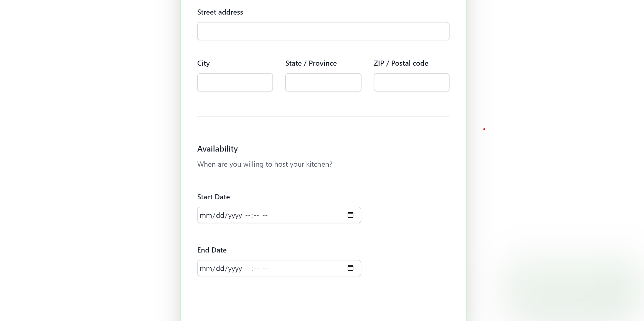
Task: Select the hour segment of Start Date
Action: pyautogui.click(x=248, y=215)
